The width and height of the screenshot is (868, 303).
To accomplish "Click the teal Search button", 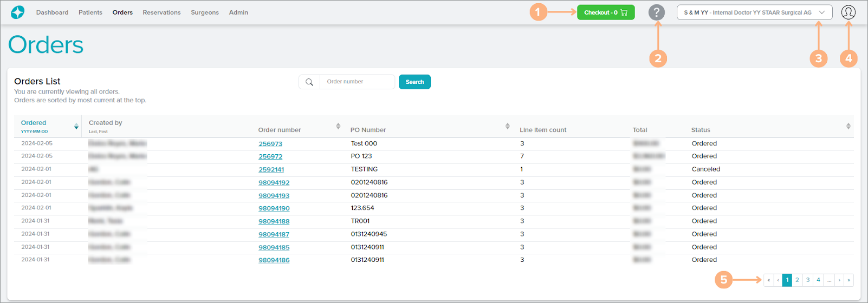I will coord(414,82).
